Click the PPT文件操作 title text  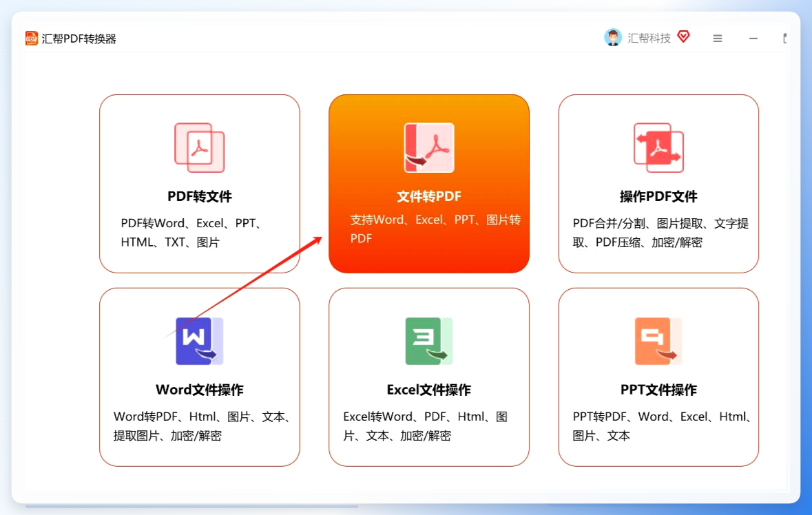pos(658,390)
